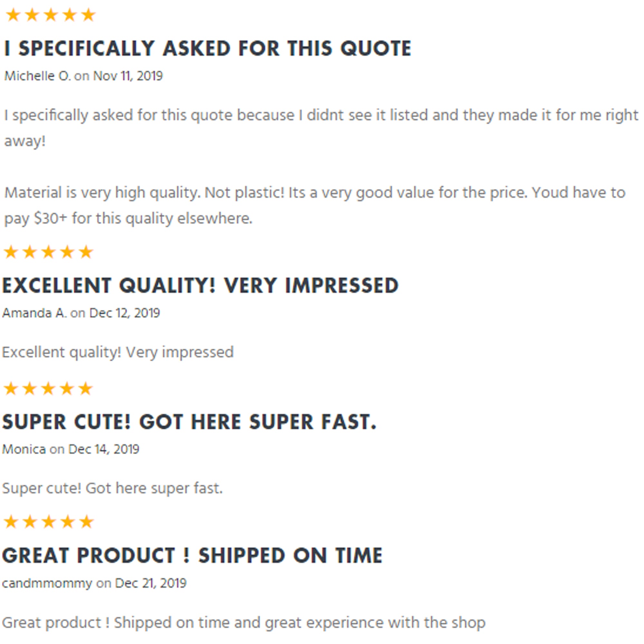644x644 pixels.
Task: Click first star in Michelle O.'s review rating
Action: 13,15
